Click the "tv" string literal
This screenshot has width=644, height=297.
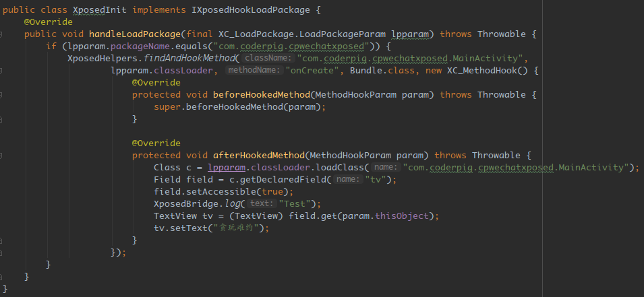[x=376, y=180]
